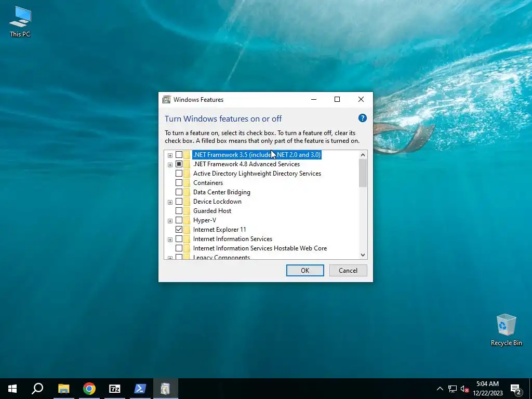
Task: Open the taskbar clock and date
Action: pyautogui.click(x=487, y=389)
